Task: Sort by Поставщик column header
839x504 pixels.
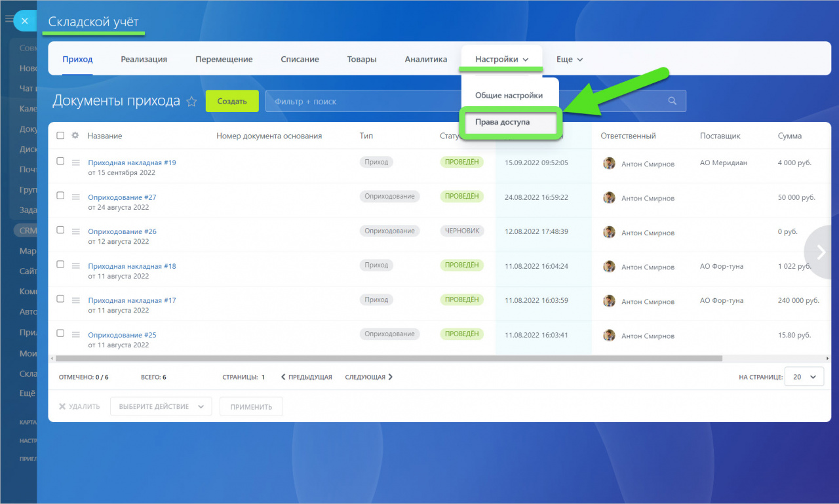Action: coord(720,136)
